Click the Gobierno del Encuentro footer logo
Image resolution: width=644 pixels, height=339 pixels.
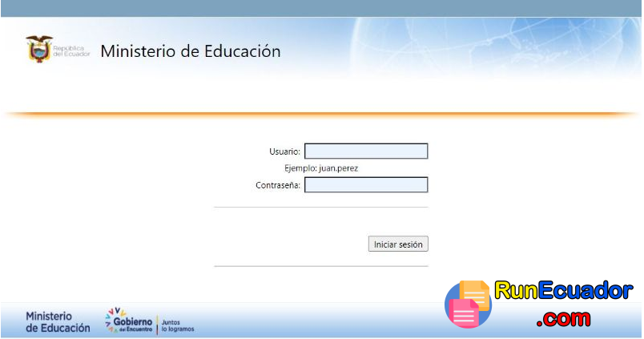tap(129, 321)
